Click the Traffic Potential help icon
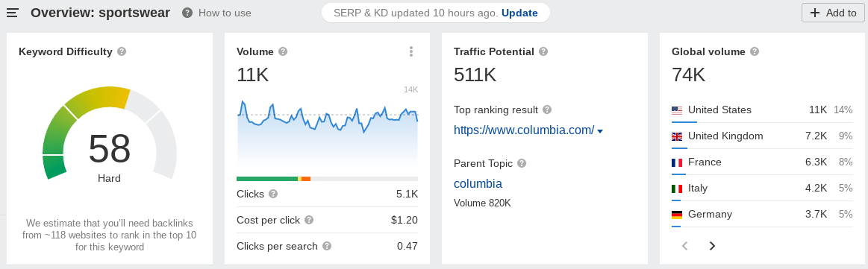Image resolution: width=868 pixels, height=269 pixels. (x=543, y=51)
